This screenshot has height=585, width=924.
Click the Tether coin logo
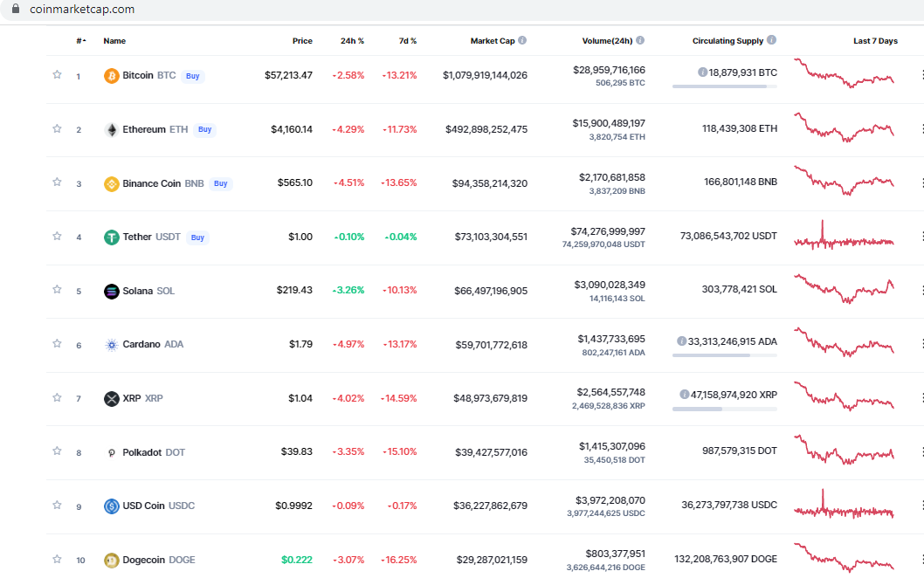(112, 237)
